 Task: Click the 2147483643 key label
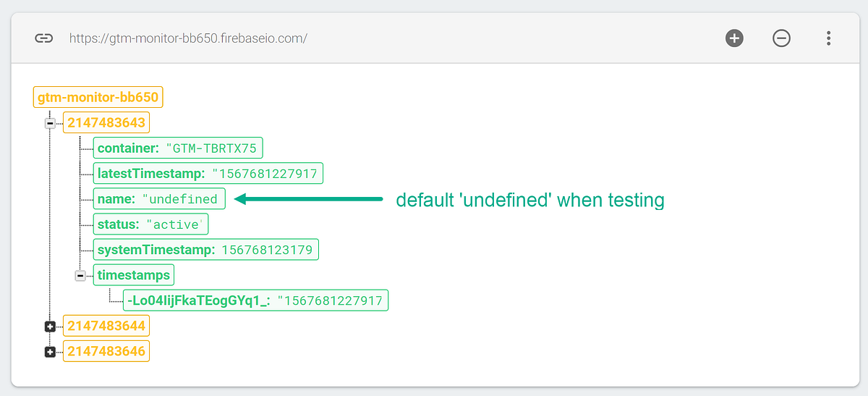[106, 122]
